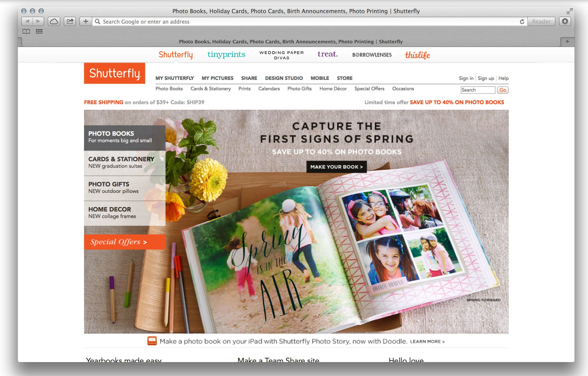The image size is (588, 376).
Task: Open the STORE menu item
Action: click(345, 78)
